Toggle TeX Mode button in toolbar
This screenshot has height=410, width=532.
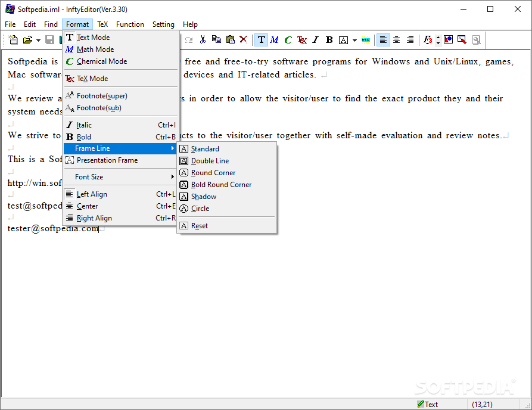[x=301, y=40]
